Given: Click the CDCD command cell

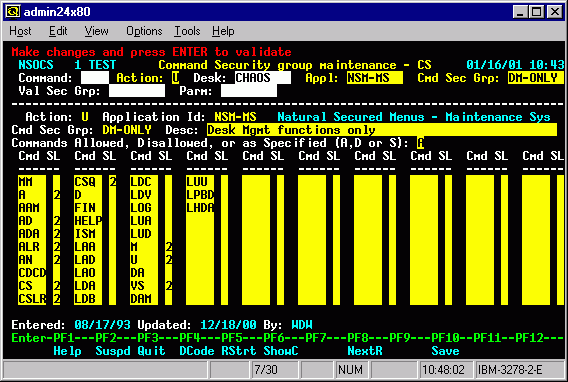Looking at the screenshot, I should click(32, 273).
